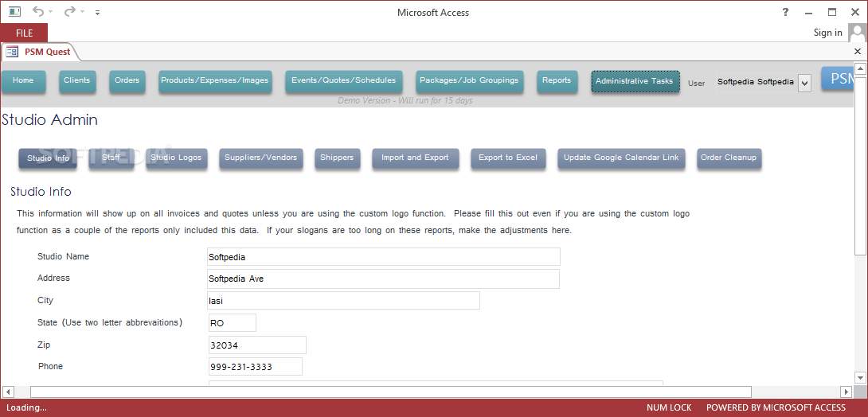Click the Microsoft Access title text
Image resolution: width=868 pixels, height=417 pixels.
(x=433, y=12)
